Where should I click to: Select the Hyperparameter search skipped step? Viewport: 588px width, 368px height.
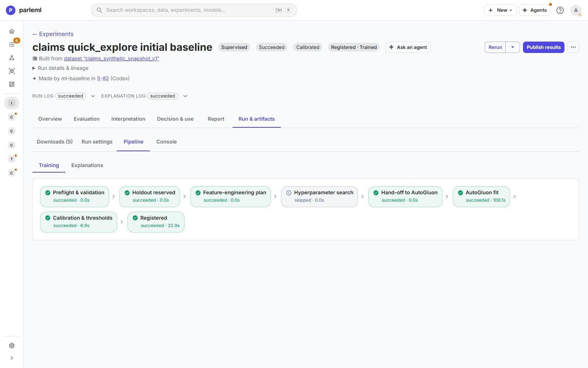coord(319,197)
